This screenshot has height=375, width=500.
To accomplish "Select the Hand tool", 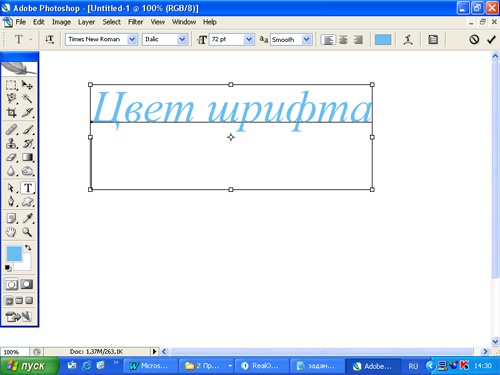I will click(11, 232).
